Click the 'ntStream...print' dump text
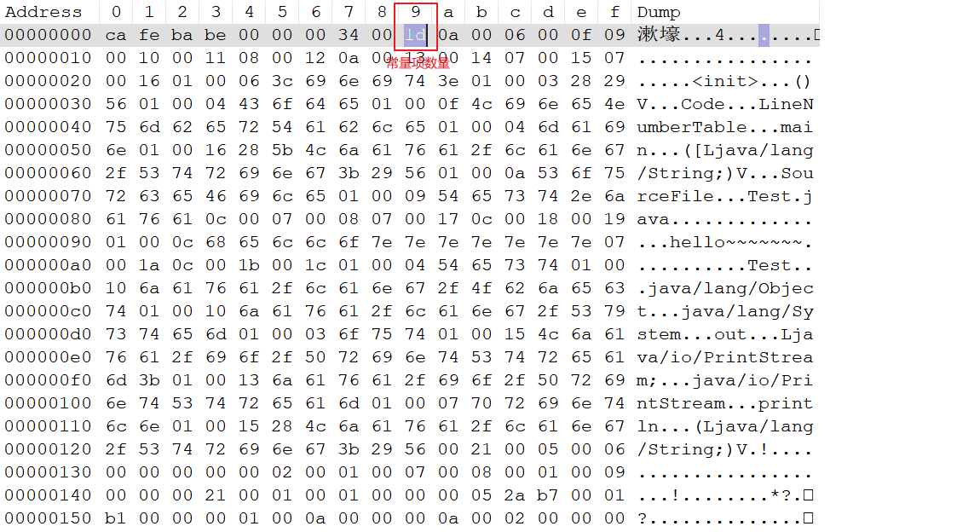 (x=724, y=403)
